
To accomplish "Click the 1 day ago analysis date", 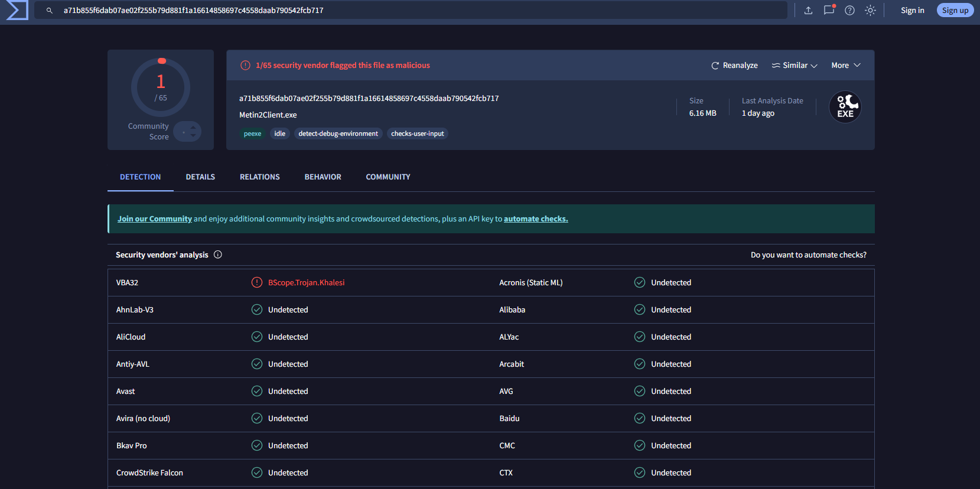I will tap(758, 113).
